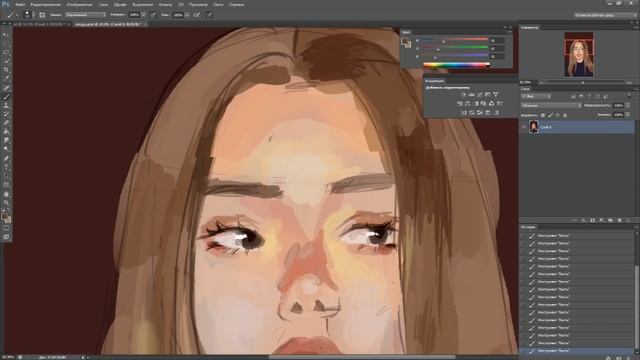This screenshot has width=640, height=360.
Task: Open the Файл menu
Action: point(20,4)
